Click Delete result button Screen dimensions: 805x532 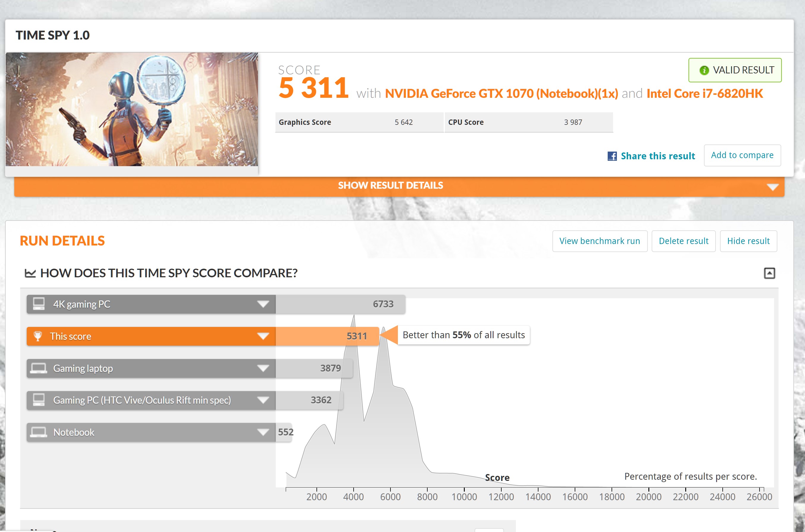pos(683,241)
